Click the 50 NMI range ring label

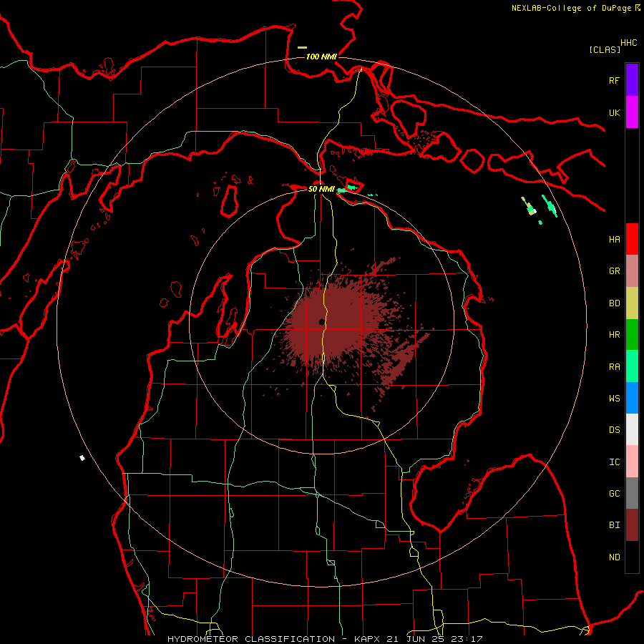(321, 189)
